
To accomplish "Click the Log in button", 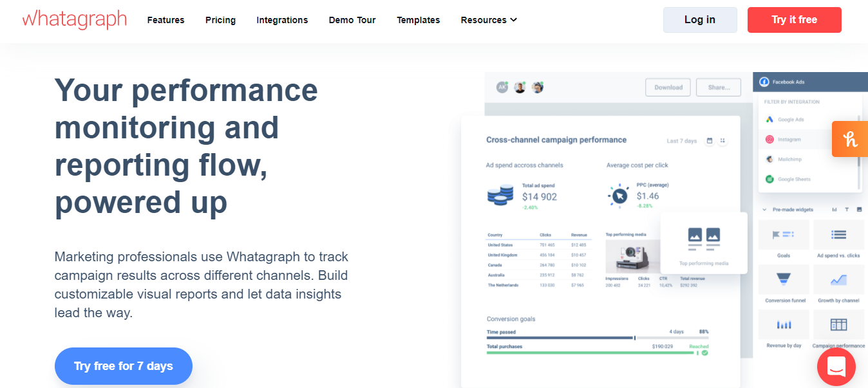I will [700, 20].
